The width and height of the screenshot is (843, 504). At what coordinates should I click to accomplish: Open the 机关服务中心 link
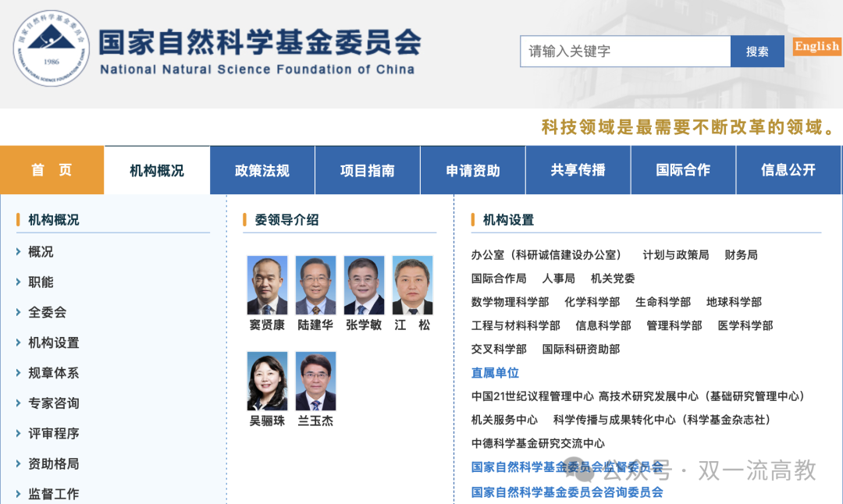point(504,420)
